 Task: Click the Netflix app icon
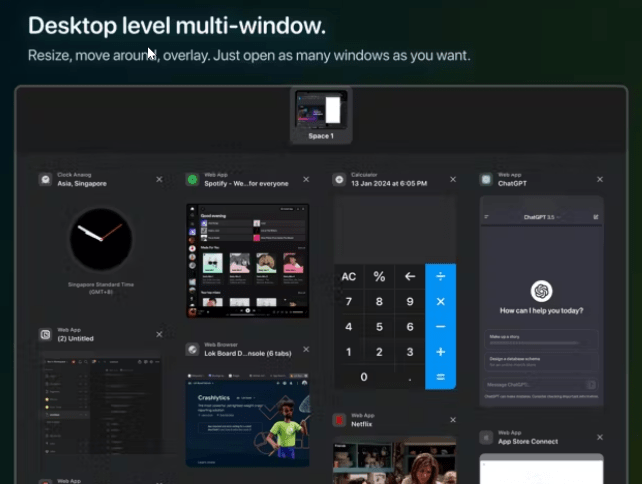click(x=340, y=419)
